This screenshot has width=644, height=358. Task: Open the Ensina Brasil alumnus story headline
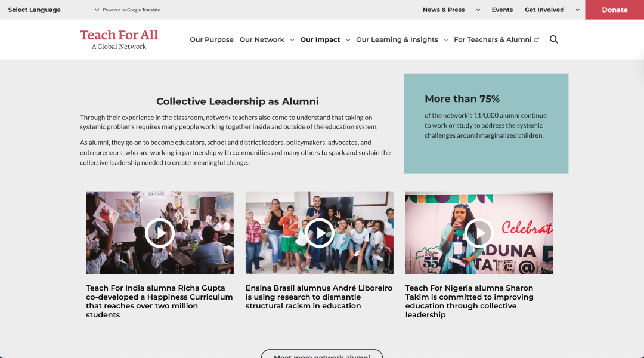[x=319, y=297]
